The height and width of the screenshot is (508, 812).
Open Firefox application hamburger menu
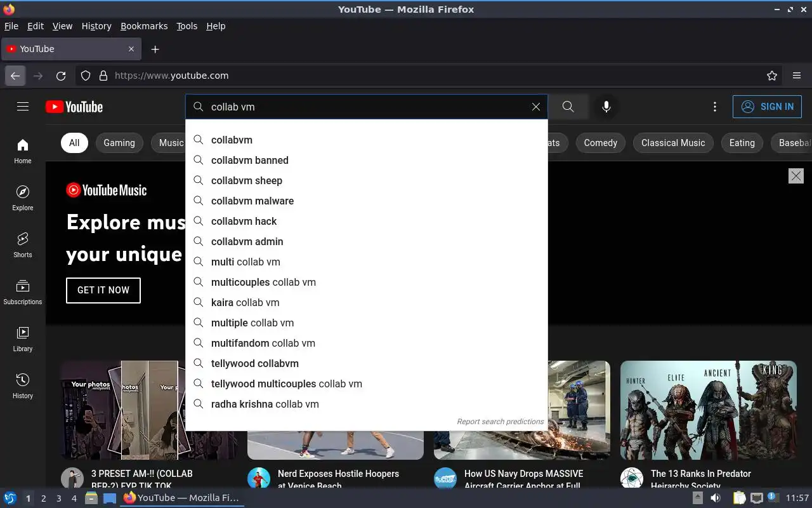click(797, 76)
